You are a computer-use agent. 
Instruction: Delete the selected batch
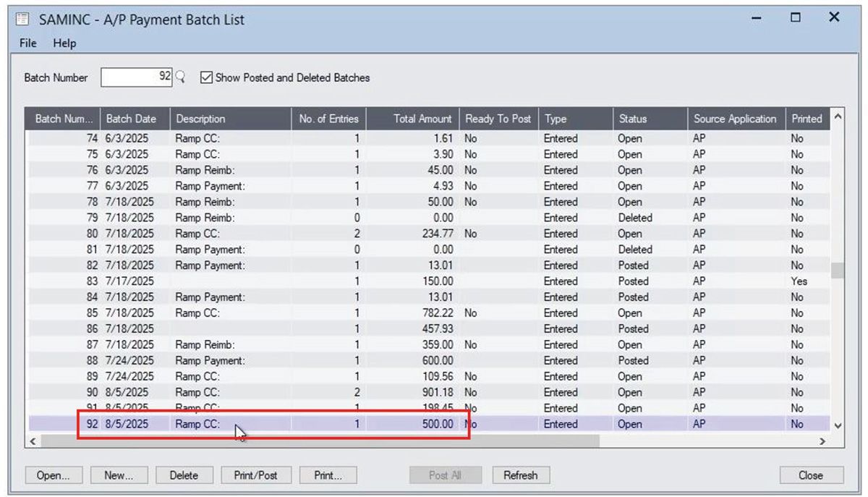184,475
